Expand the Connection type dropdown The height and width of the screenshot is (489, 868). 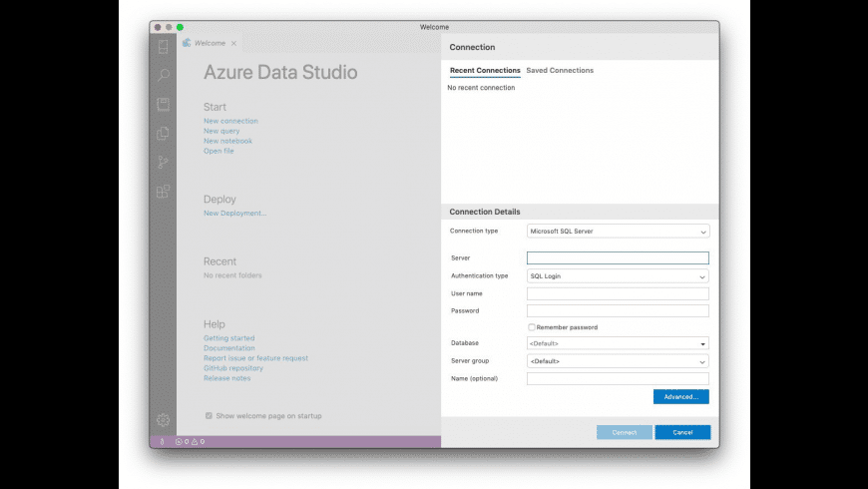(x=618, y=232)
